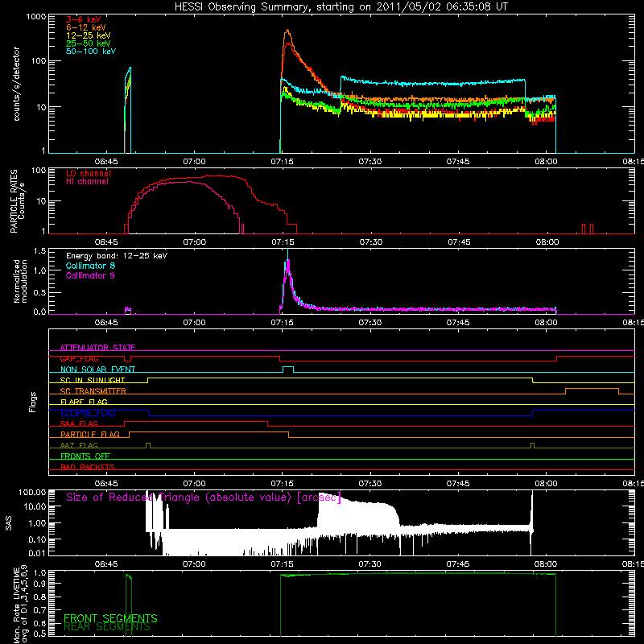Click the FLARE_FLAG label
Screen dimensions: 644x644
click(84, 402)
